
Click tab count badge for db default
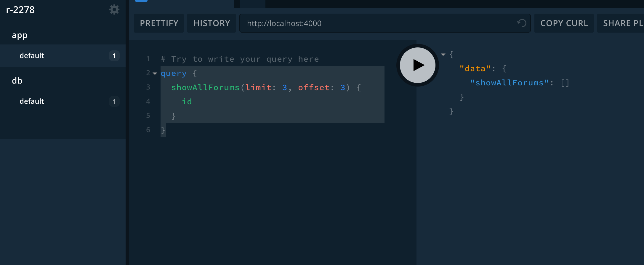[x=114, y=101]
